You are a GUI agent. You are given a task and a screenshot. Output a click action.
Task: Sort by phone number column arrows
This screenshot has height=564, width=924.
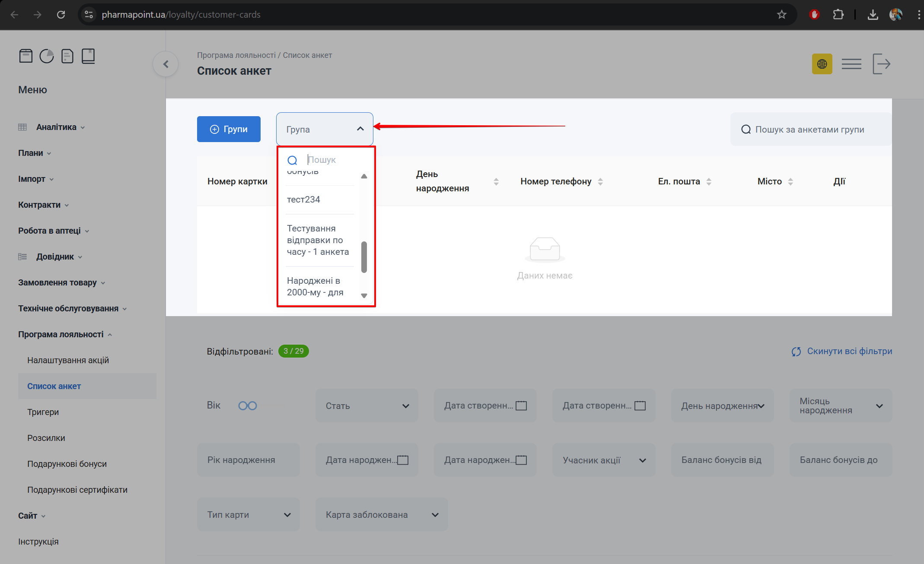point(600,182)
